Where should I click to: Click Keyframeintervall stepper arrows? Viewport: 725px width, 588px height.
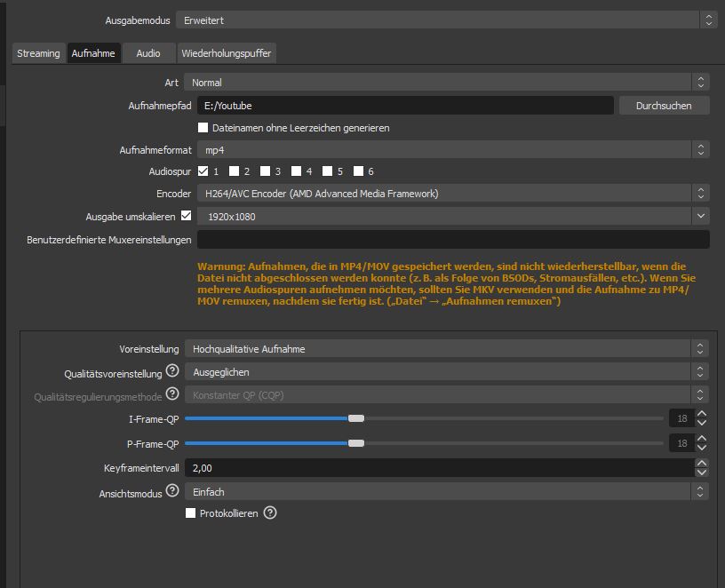[x=702, y=467]
